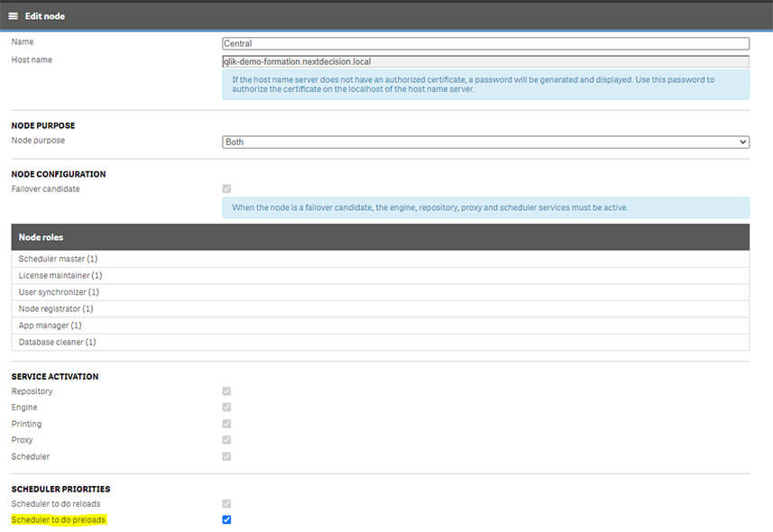Select the License maintainer role row
Viewport: 773px width, 532px height.
point(380,275)
